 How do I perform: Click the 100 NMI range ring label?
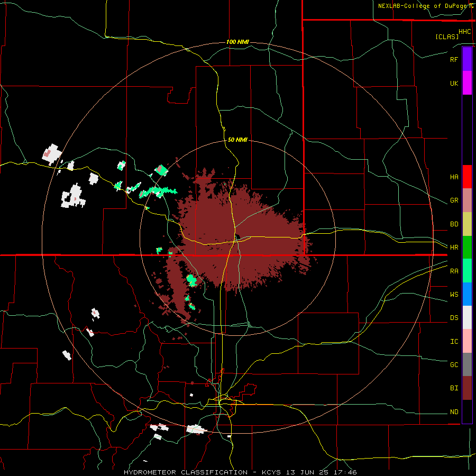tap(237, 42)
